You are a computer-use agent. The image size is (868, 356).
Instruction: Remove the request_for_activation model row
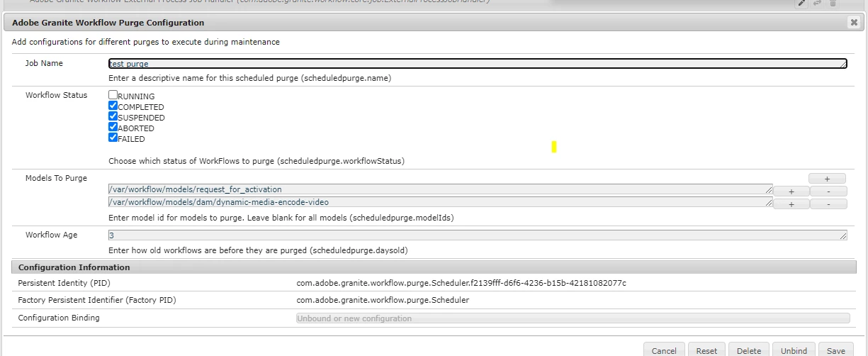pyautogui.click(x=828, y=191)
